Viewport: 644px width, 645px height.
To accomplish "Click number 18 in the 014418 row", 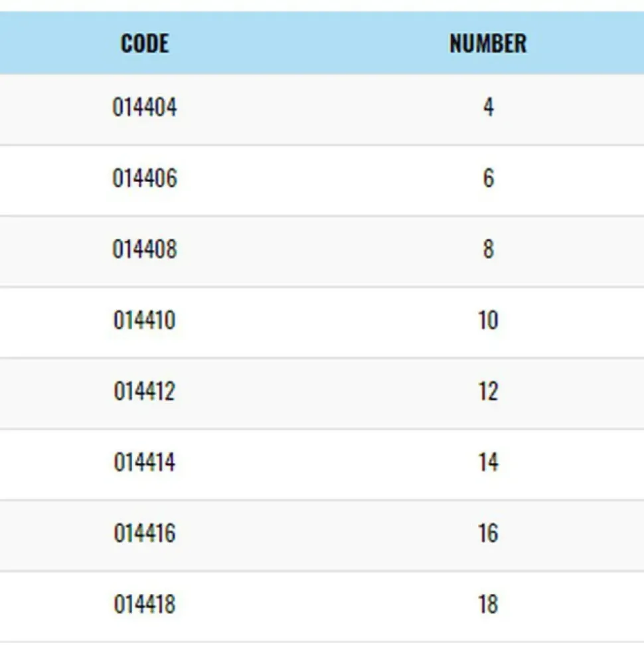I will coord(488,604).
